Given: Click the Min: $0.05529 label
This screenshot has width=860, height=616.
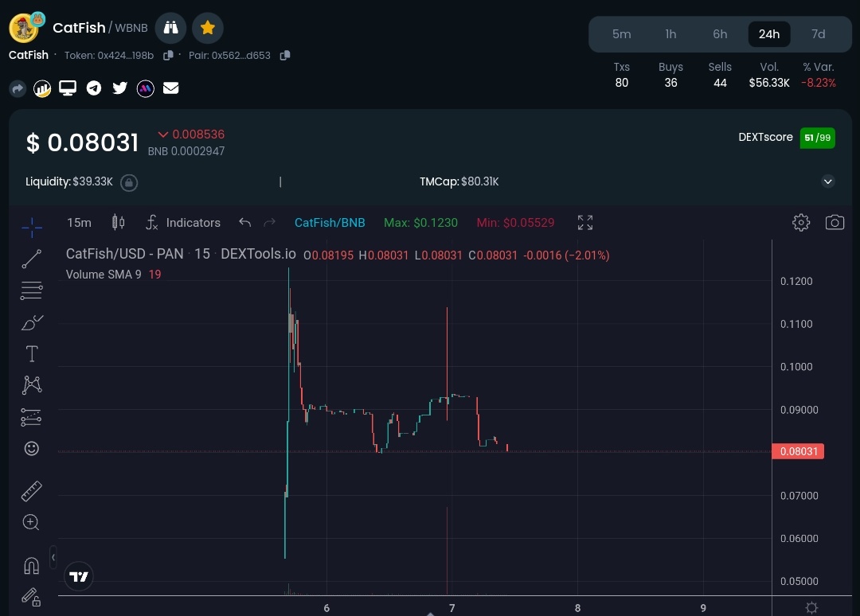Looking at the screenshot, I should (x=515, y=223).
